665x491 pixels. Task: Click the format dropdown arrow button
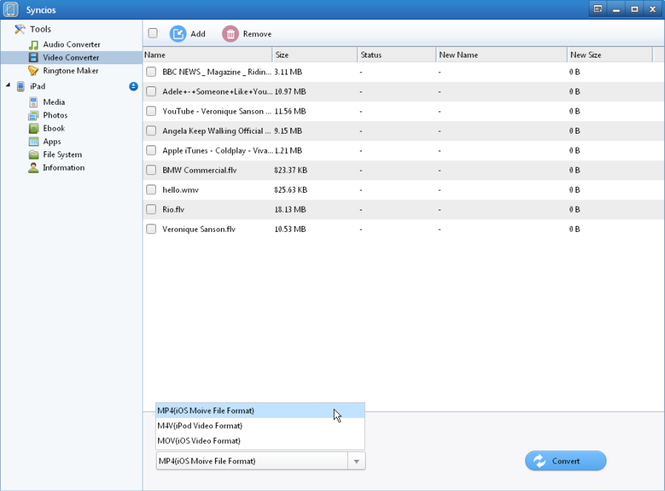[356, 461]
